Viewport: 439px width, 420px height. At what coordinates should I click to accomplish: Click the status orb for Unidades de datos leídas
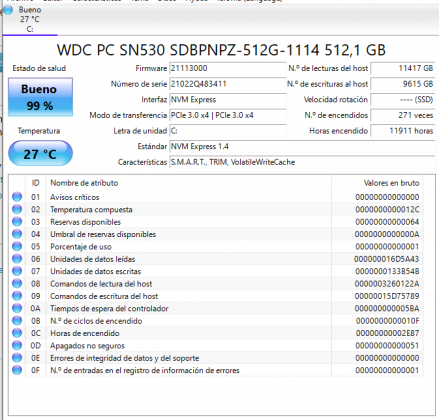[x=17, y=259]
